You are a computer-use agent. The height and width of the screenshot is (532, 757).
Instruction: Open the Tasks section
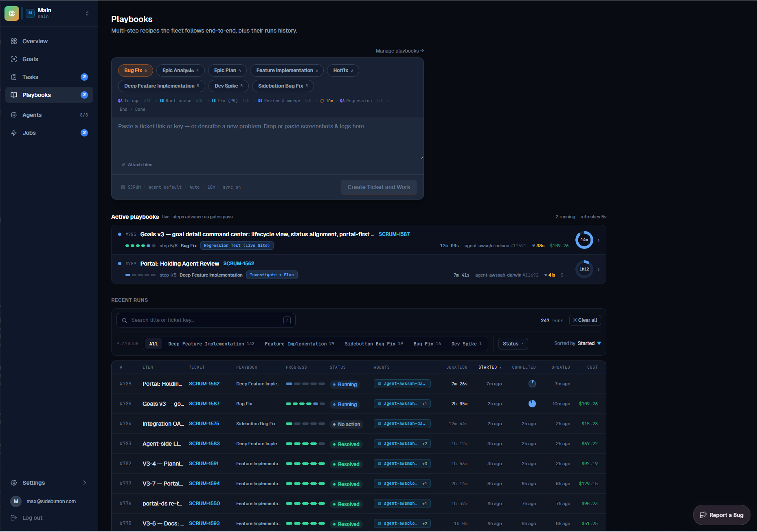click(49, 77)
